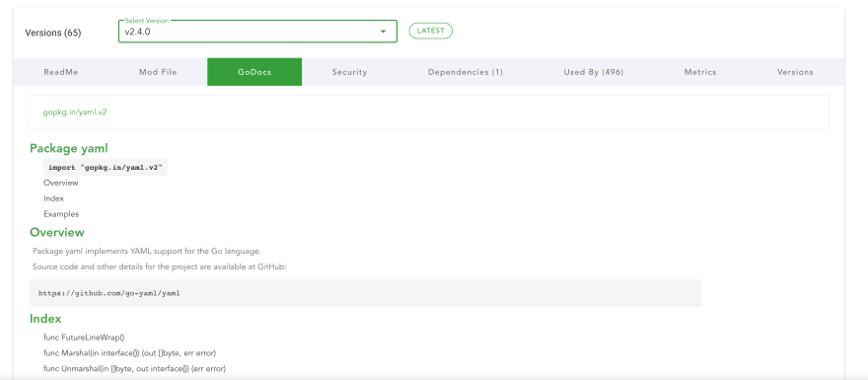
Task: Open func Unmarshal index entry
Action: click(x=134, y=368)
